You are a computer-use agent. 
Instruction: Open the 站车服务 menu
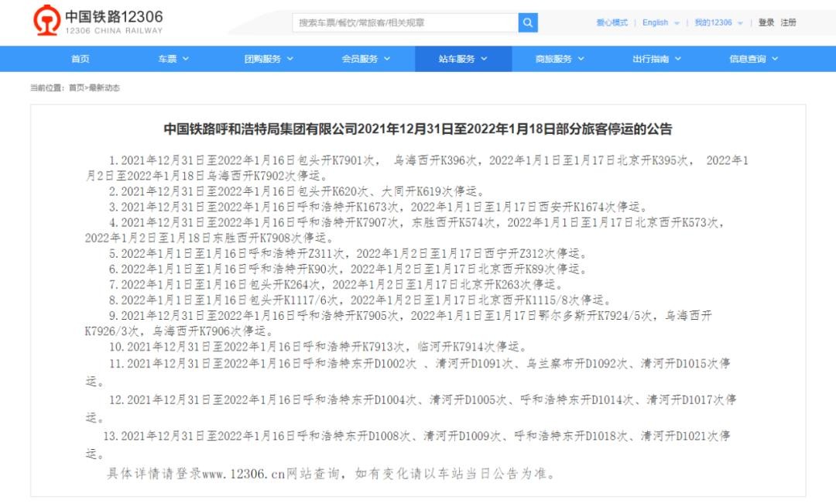click(463, 59)
